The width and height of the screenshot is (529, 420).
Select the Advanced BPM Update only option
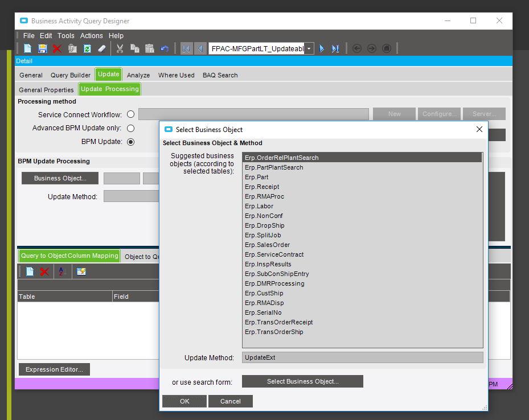131,128
